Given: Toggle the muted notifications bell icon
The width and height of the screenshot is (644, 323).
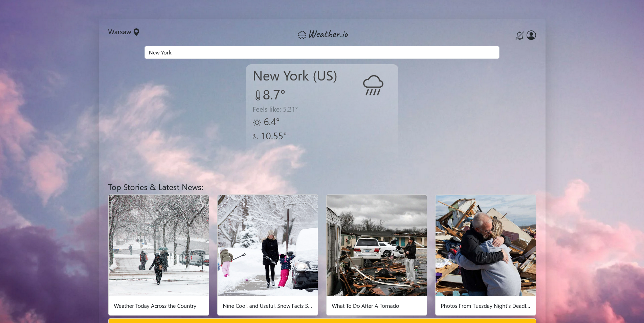Looking at the screenshot, I should (x=519, y=36).
